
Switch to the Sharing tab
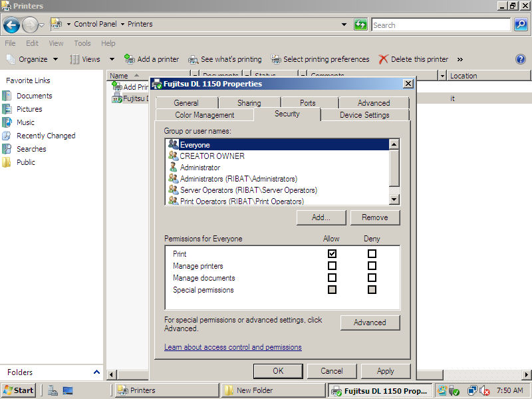point(249,103)
